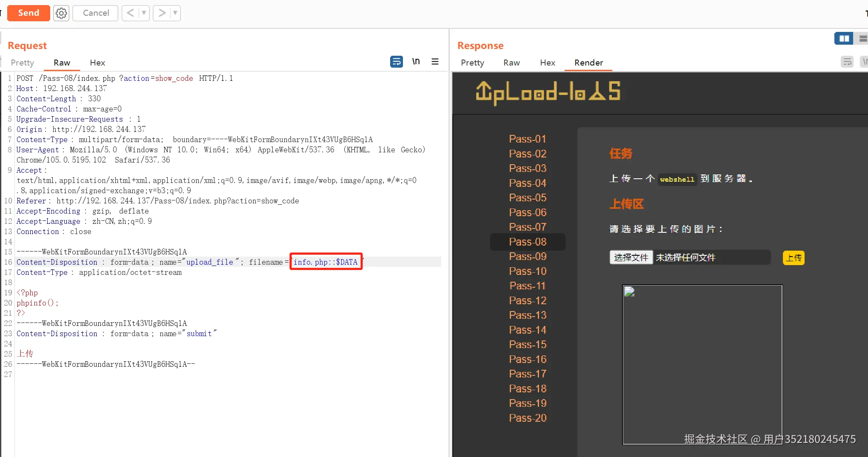Open the Pass-19 challenge
This screenshot has width=868, height=457.
(x=528, y=403)
